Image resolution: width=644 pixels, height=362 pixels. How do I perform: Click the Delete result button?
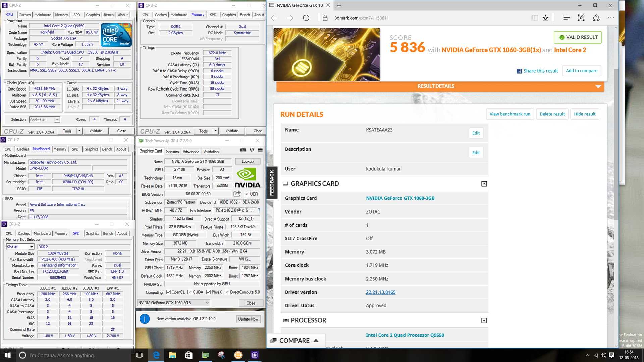coord(552,114)
